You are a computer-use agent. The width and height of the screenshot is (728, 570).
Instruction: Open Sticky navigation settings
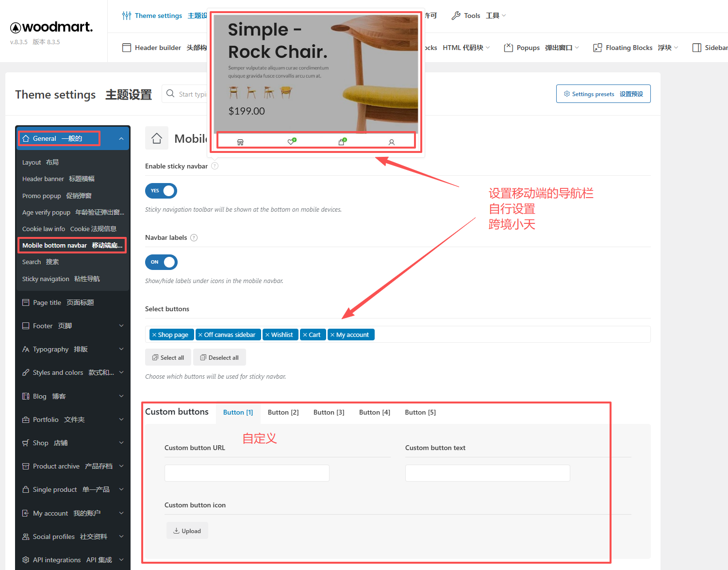point(61,279)
